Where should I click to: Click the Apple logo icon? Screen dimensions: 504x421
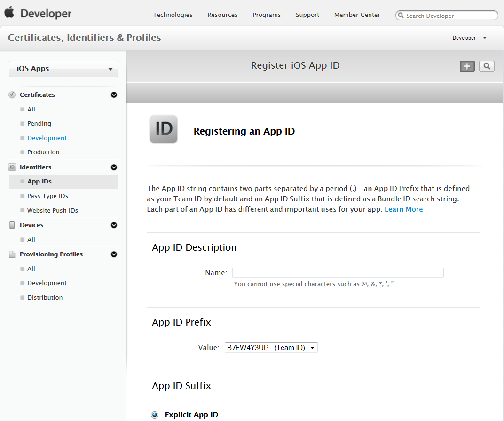pos(9,12)
